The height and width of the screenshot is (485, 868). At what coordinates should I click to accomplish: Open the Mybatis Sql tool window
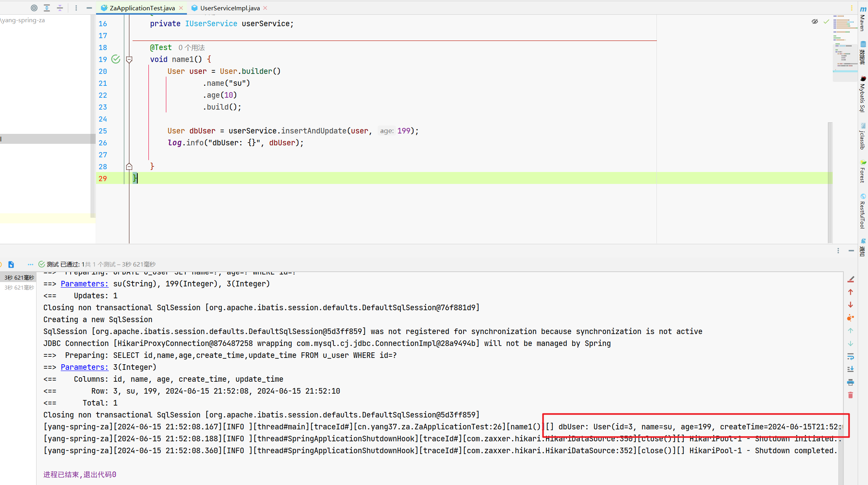coord(863,94)
